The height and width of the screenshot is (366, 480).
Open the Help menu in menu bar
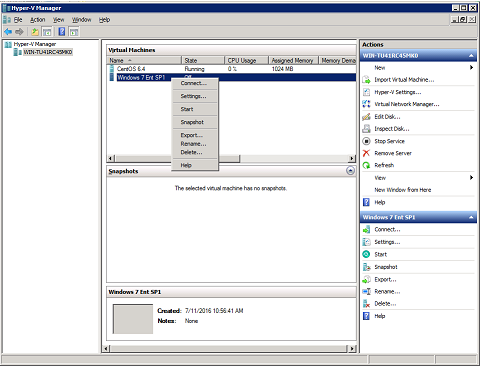point(104,20)
